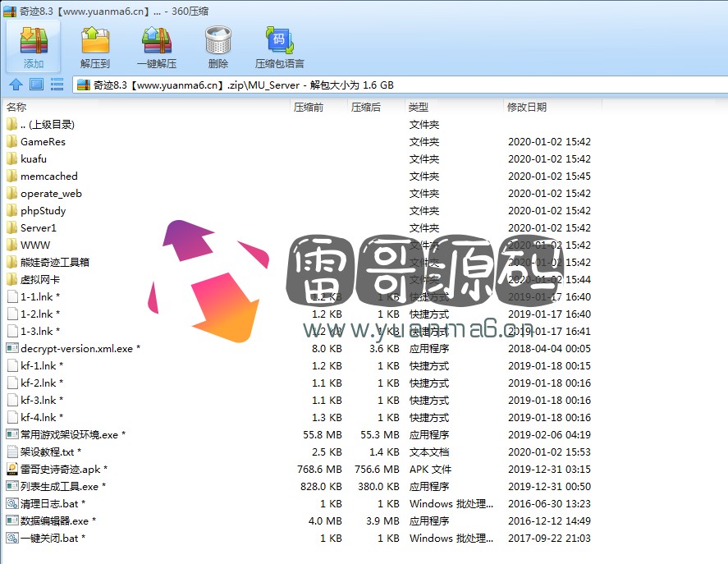The image size is (728, 564).
Task: Click the date 2020-01-02 15:53
Action: tap(549, 452)
